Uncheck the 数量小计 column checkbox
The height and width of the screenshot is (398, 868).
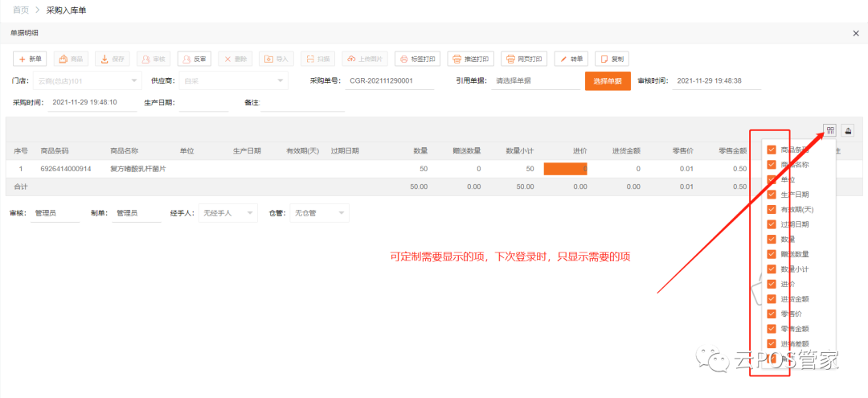pyautogui.click(x=771, y=269)
